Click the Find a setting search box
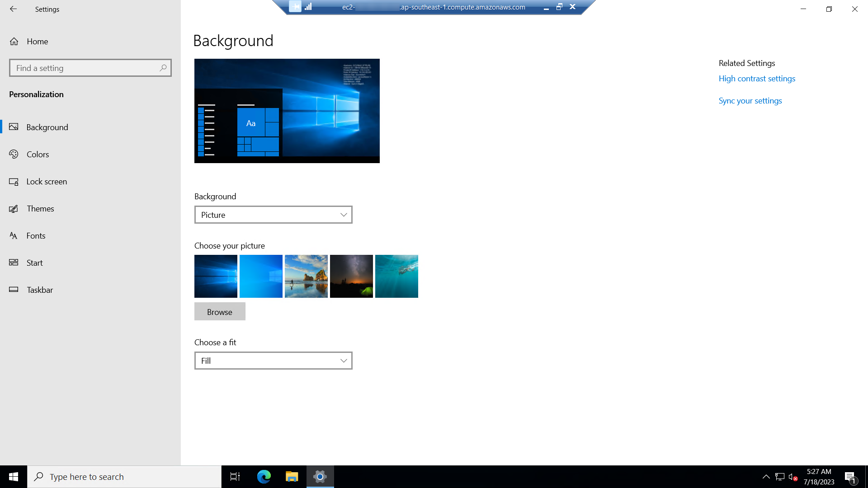This screenshot has width=868, height=488. [x=90, y=68]
